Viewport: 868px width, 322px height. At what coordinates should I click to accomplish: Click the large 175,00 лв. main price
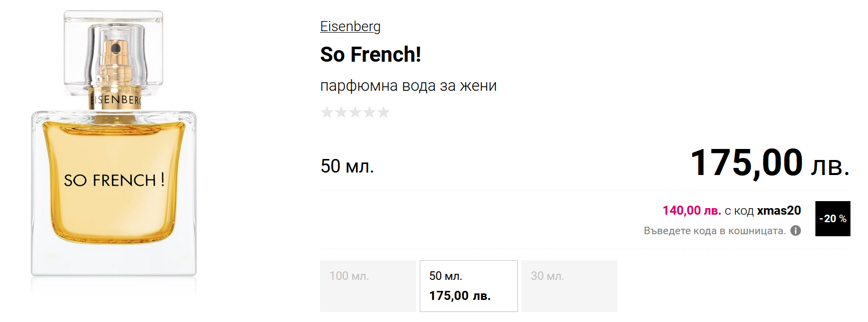coord(769,163)
